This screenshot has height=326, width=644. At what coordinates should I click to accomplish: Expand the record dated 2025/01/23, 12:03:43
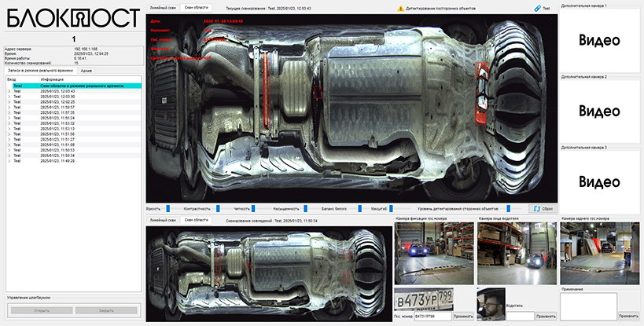9,91
